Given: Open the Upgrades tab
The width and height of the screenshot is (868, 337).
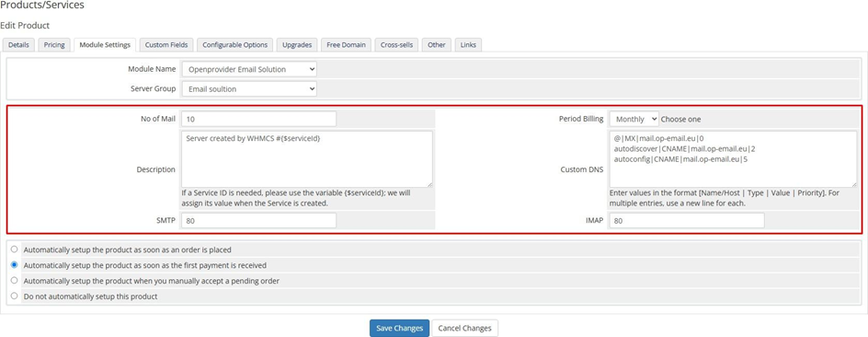Looking at the screenshot, I should click(x=297, y=45).
